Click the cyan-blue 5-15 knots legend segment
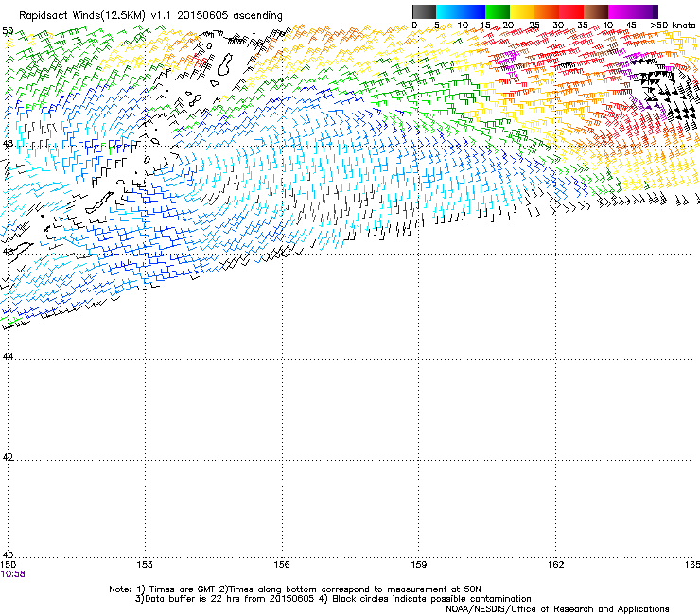Screen dimensions: 700x615 pos(461,11)
